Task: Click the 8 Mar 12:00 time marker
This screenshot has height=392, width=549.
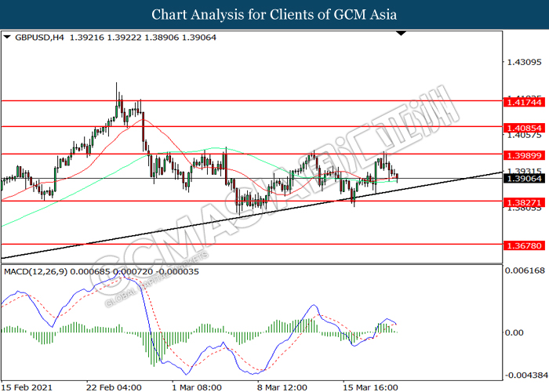Action: (282, 387)
